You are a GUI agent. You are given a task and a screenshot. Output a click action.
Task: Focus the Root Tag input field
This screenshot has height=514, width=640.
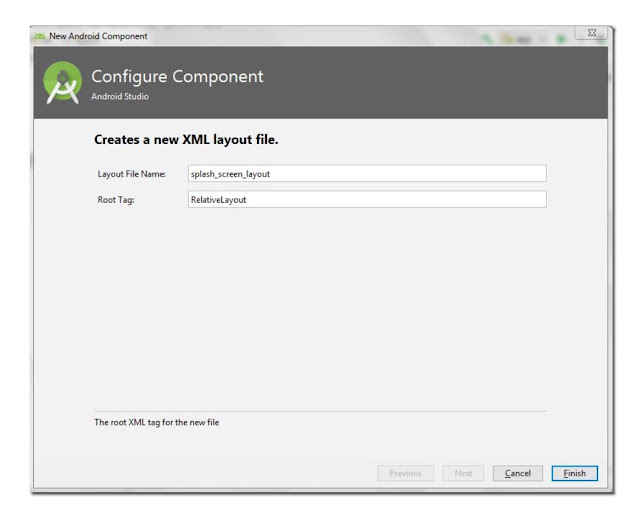[x=367, y=199]
